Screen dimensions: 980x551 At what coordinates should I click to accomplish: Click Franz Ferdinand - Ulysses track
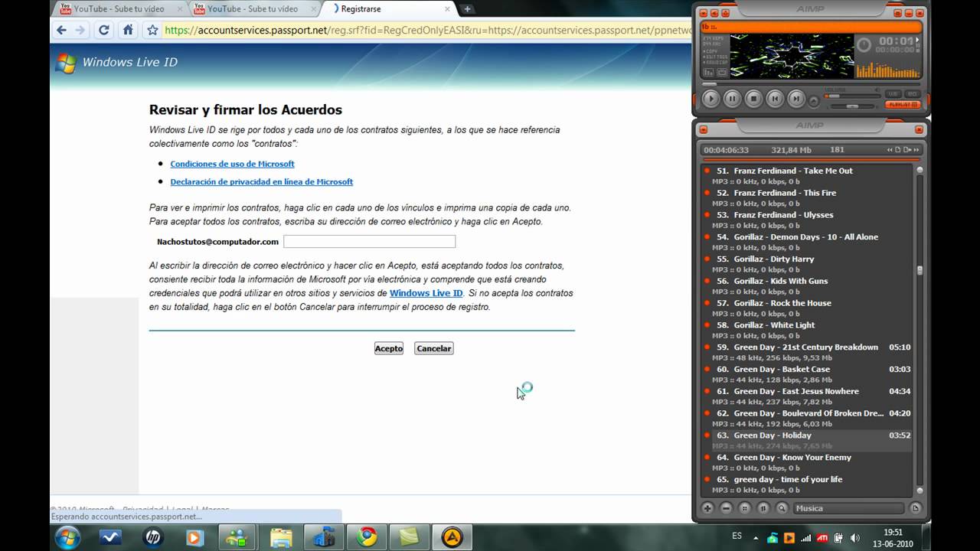807,220
